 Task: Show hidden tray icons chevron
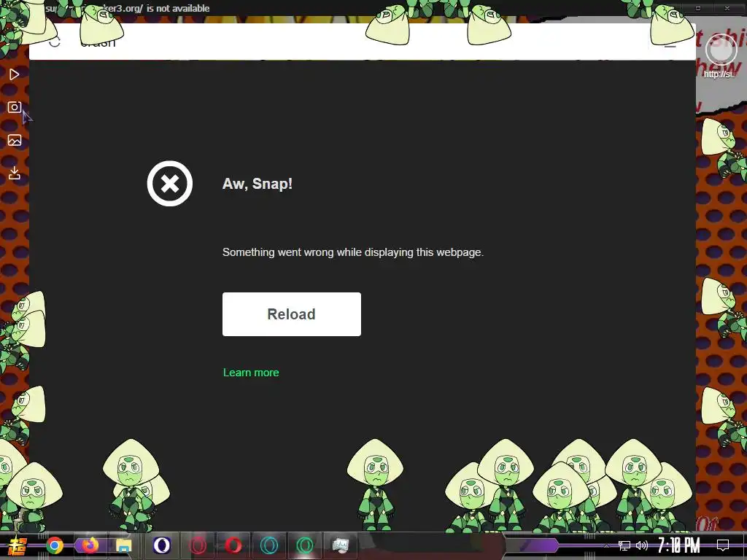pyautogui.click(x=606, y=545)
